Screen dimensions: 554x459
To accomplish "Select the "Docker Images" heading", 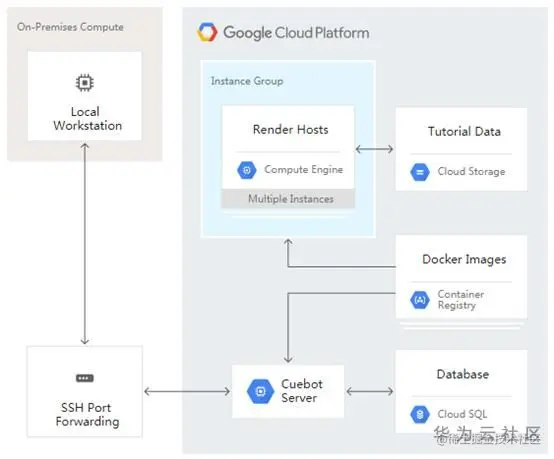I will [x=464, y=259].
